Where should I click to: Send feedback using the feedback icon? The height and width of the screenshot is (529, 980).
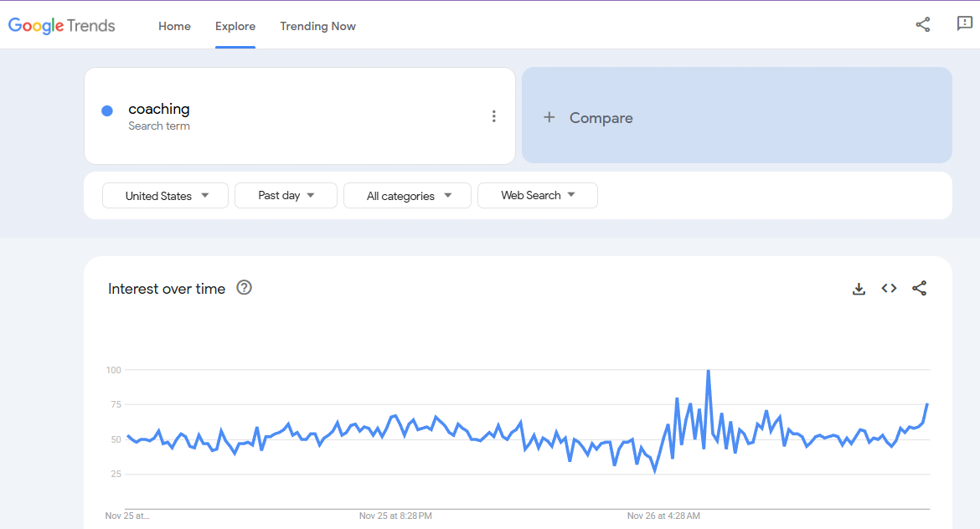[x=964, y=25]
